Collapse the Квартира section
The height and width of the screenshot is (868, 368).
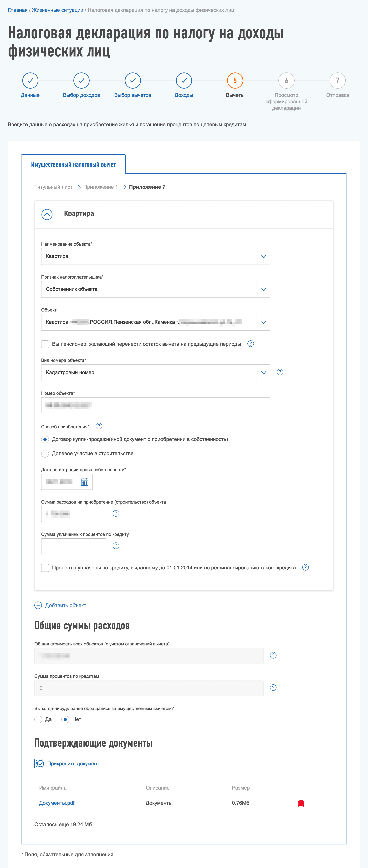pyautogui.click(x=47, y=214)
